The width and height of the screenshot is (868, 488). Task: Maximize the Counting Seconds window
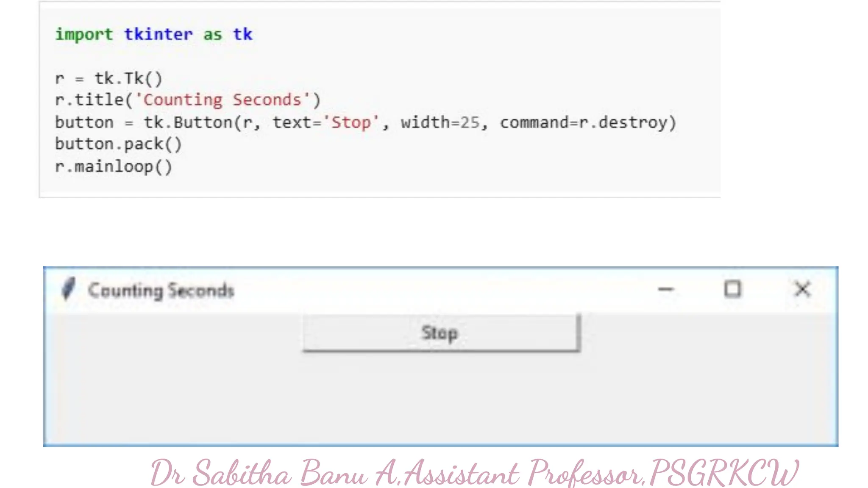733,289
